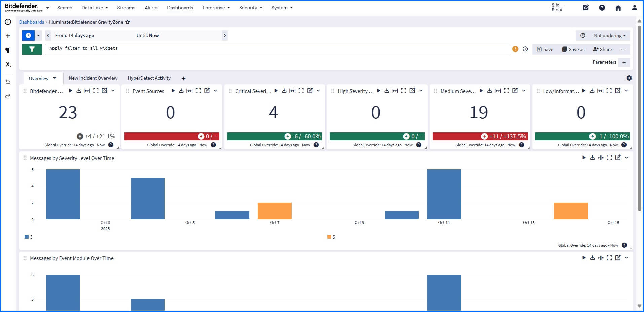Download data from the Event Sources widget
Image resolution: width=644 pixels, height=312 pixels.
click(181, 91)
